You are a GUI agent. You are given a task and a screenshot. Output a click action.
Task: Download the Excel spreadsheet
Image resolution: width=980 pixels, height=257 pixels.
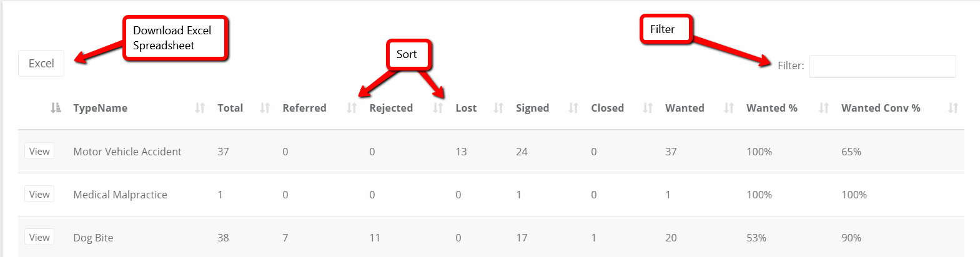[x=41, y=64]
